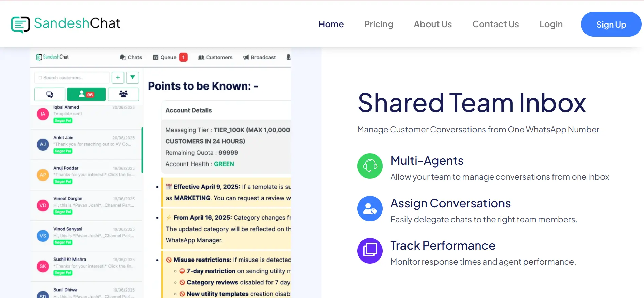The image size is (644, 298).
Task: Open the green filter funnel icon
Action: pyautogui.click(x=133, y=78)
